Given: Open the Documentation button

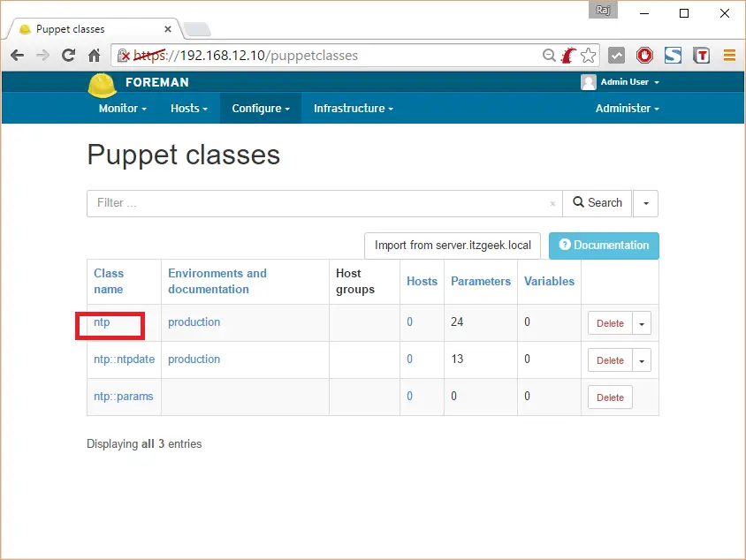Looking at the screenshot, I should point(604,246).
